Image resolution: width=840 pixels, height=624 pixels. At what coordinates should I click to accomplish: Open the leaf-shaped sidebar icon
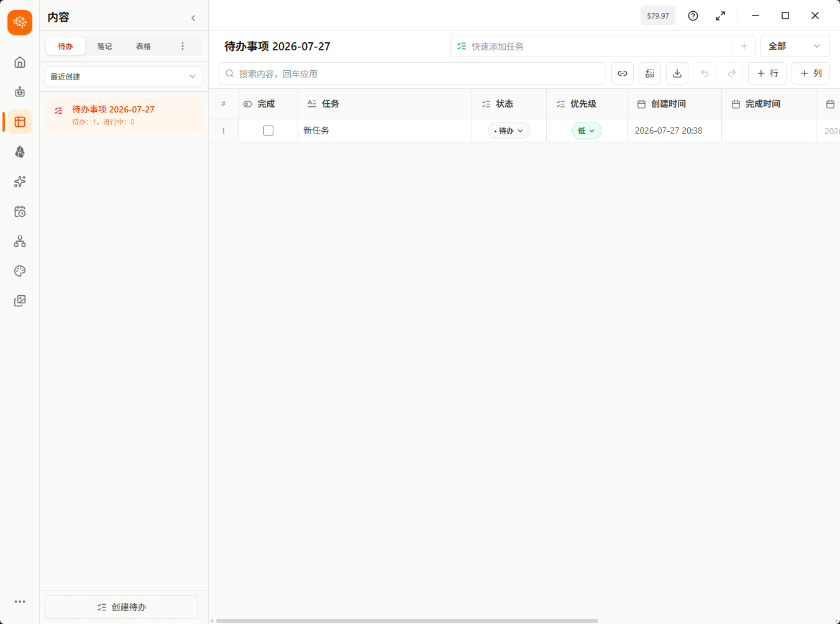pyautogui.click(x=20, y=152)
